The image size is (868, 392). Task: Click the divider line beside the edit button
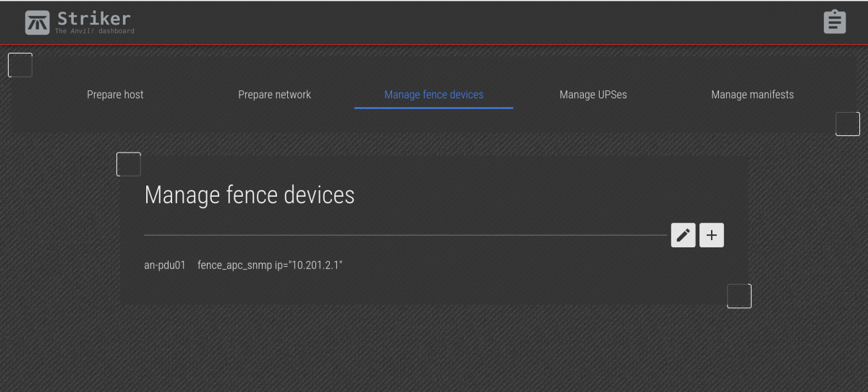405,235
